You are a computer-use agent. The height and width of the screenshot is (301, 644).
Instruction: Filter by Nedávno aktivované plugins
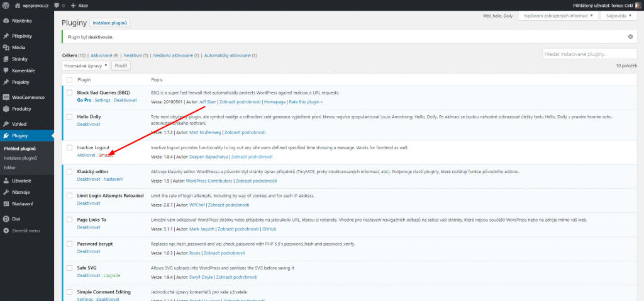174,55
